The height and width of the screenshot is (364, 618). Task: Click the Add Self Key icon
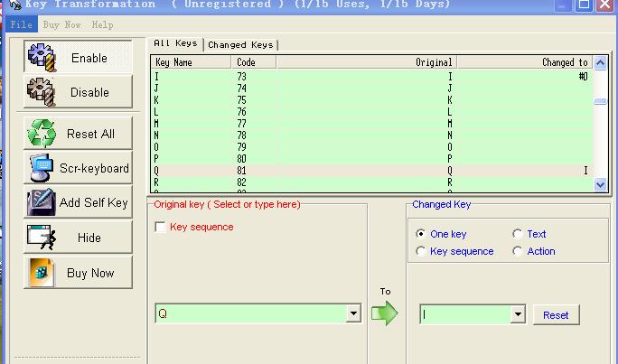[x=42, y=202]
